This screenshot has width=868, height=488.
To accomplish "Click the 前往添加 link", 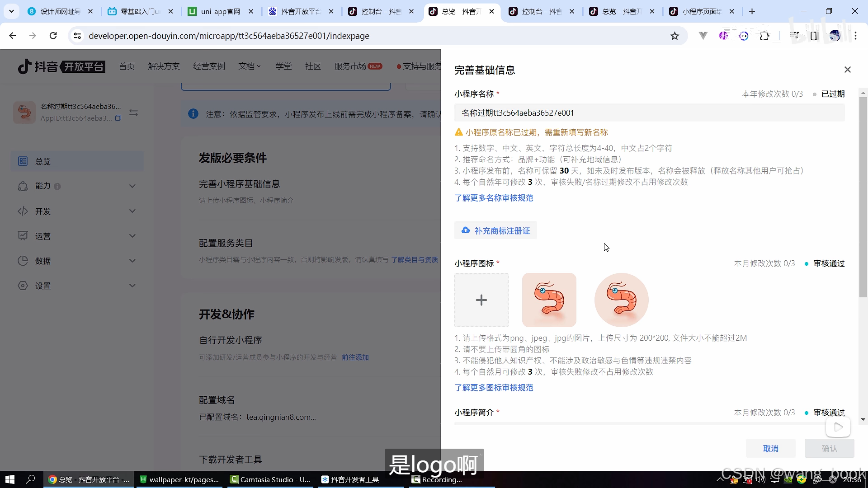I will [355, 357].
